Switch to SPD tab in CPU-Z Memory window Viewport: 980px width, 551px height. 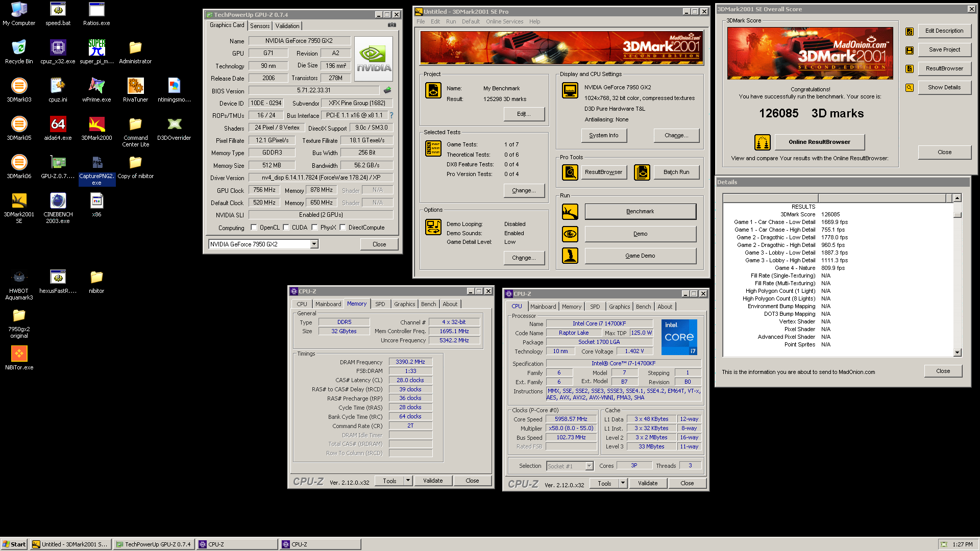(x=380, y=304)
